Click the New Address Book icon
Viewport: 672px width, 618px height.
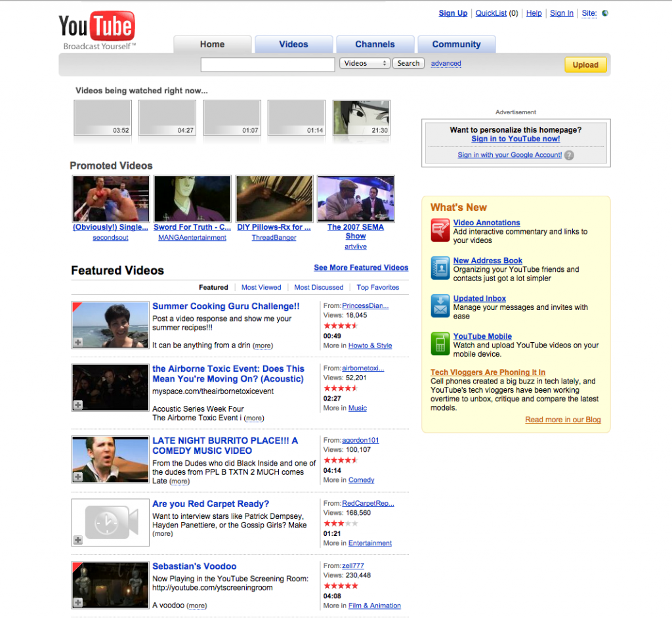click(440, 268)
